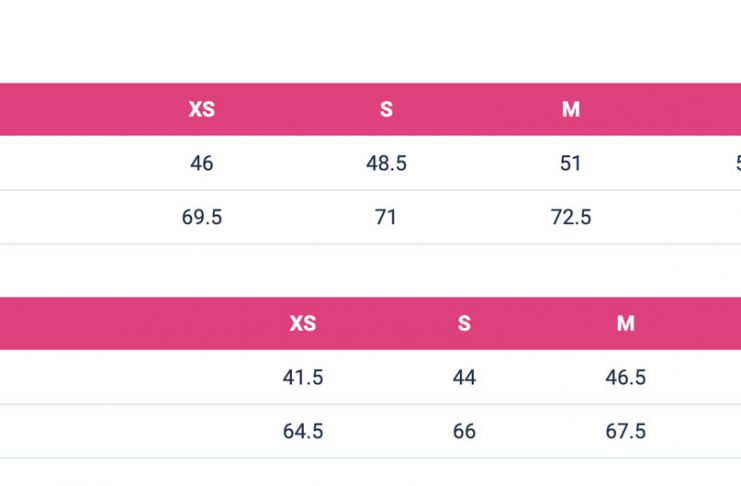Click the 72.5 value cell
This screenshot has height=486, width=741.
(571, 217)
